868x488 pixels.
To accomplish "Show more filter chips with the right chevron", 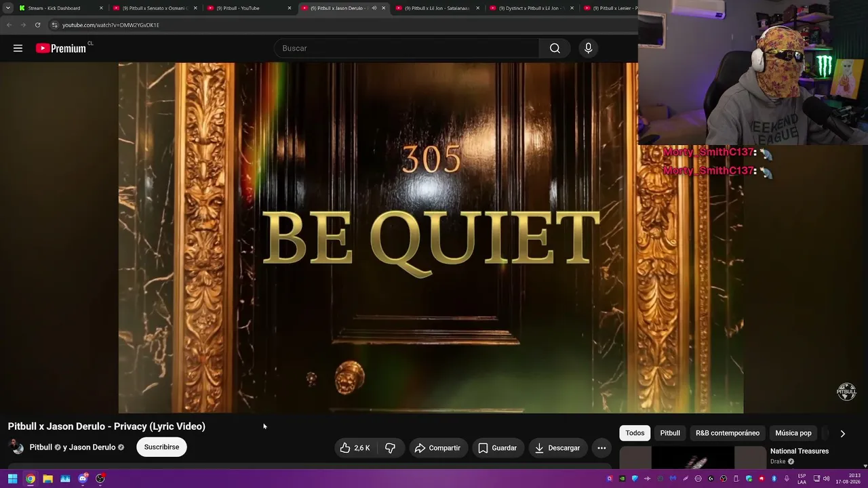I will (843, 434).
